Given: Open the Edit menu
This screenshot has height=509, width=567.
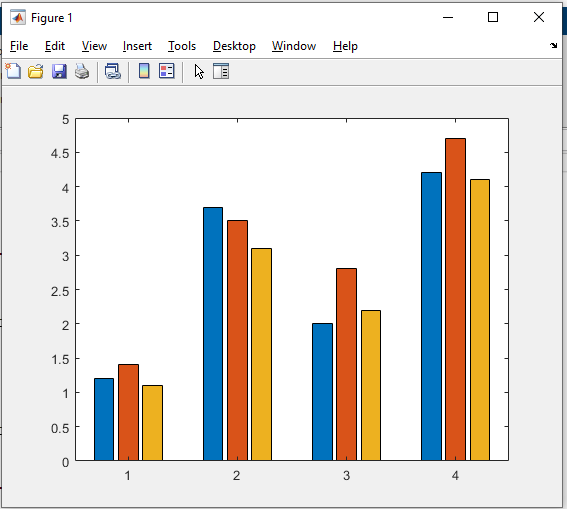Looking at the screenshot, I should tap(55, 46).
